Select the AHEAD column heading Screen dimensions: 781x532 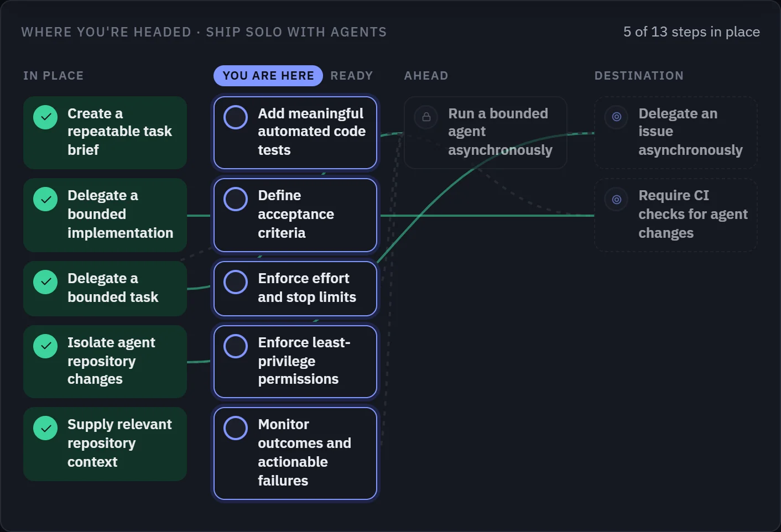pyautogui.click(x=426, y=76)
